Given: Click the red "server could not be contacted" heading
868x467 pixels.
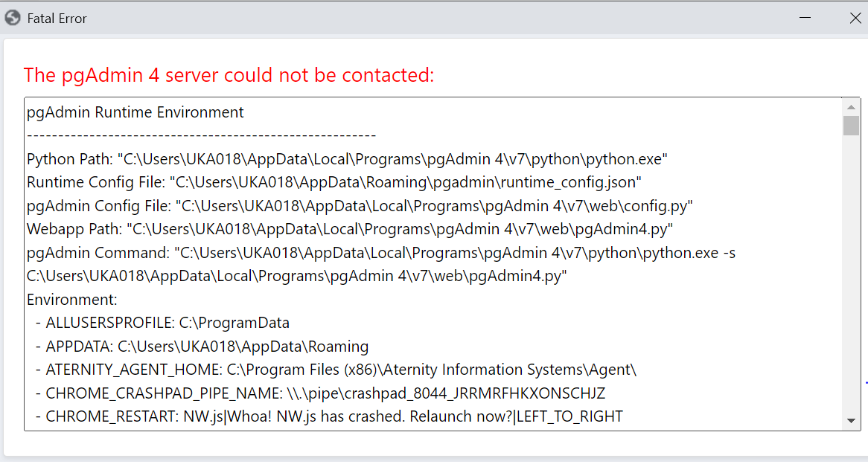Looking at the screenshot, I should click(229, 75).
